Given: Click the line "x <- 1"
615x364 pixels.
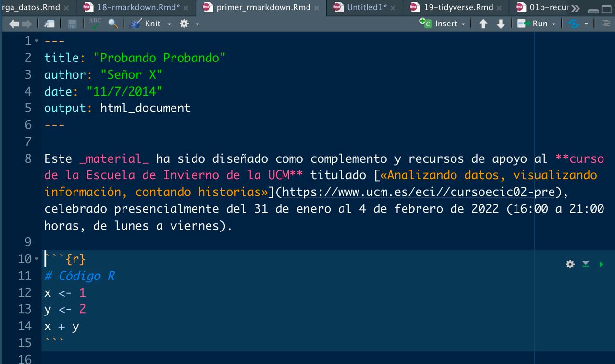Looking at the screenshot, I should [65, 292].
